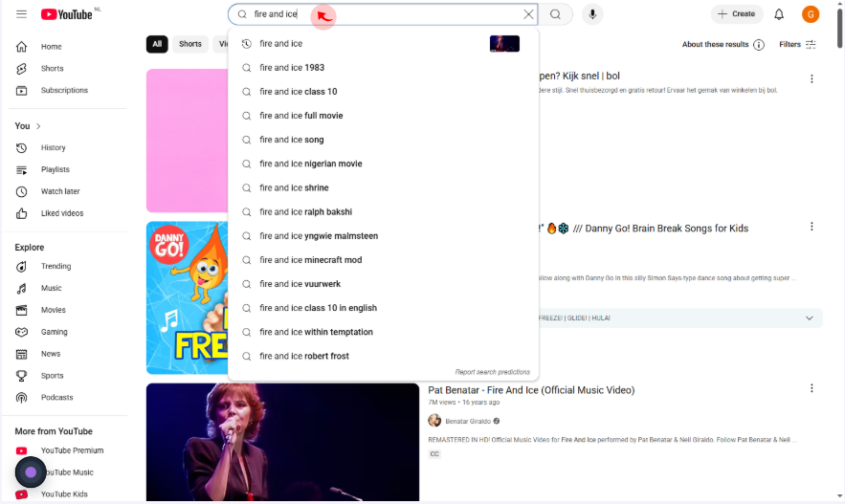Open Pat Benatar Fire And Ice title
This screenshot has width=845, height=504.
point(531,390)
